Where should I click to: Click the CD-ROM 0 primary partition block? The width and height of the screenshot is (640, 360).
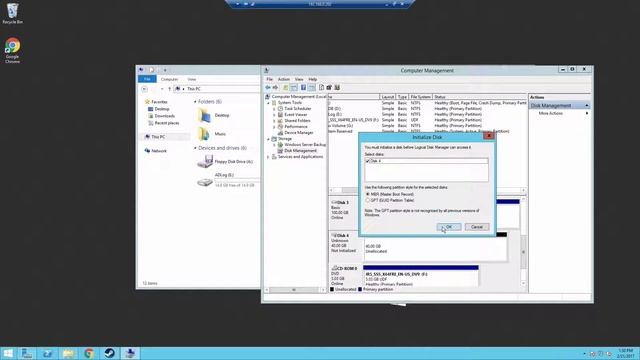pyautogui.click(x=421, y=276)
